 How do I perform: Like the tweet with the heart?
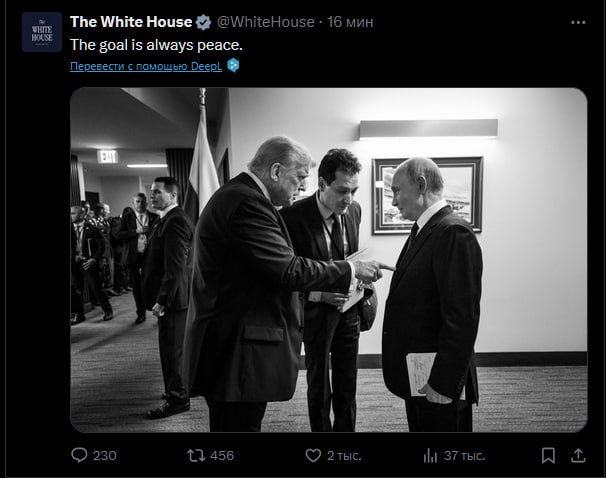tap(311, 455)
